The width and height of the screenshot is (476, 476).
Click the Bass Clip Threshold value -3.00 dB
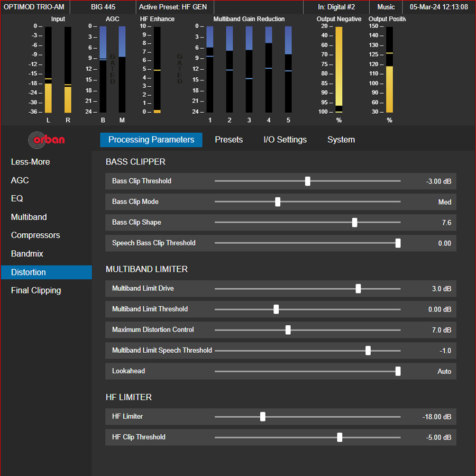tap(438, 181)
